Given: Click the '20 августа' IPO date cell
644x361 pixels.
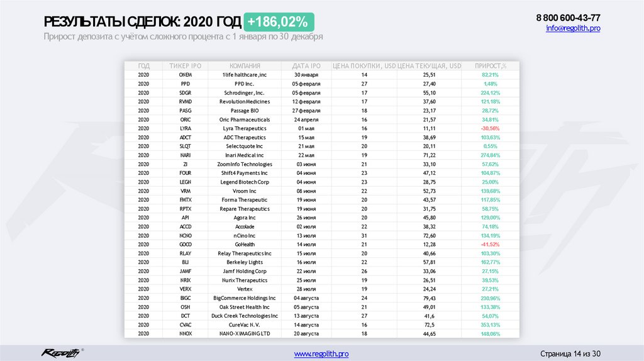Looking at the screenshot, I should 306,334.
